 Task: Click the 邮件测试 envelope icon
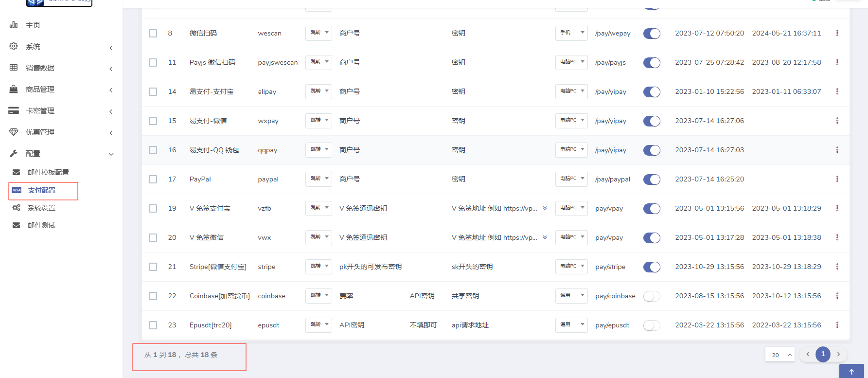pos(16,225)
